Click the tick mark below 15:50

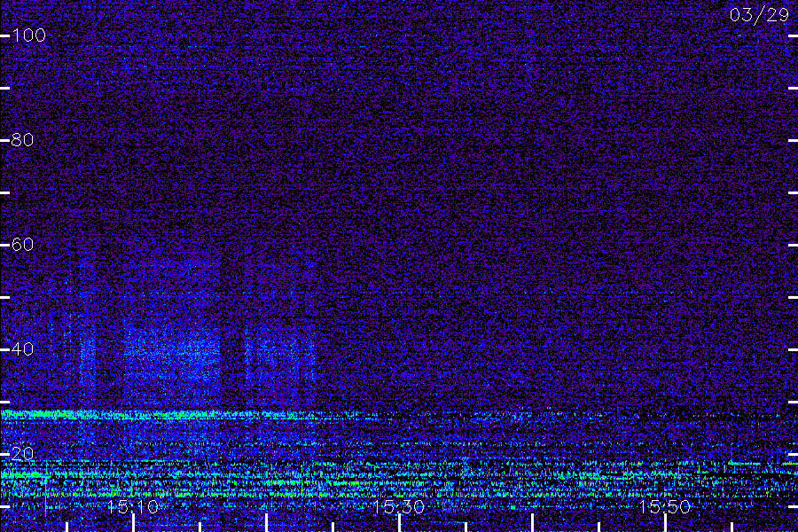pyautogui.click(x=665, y=523)
